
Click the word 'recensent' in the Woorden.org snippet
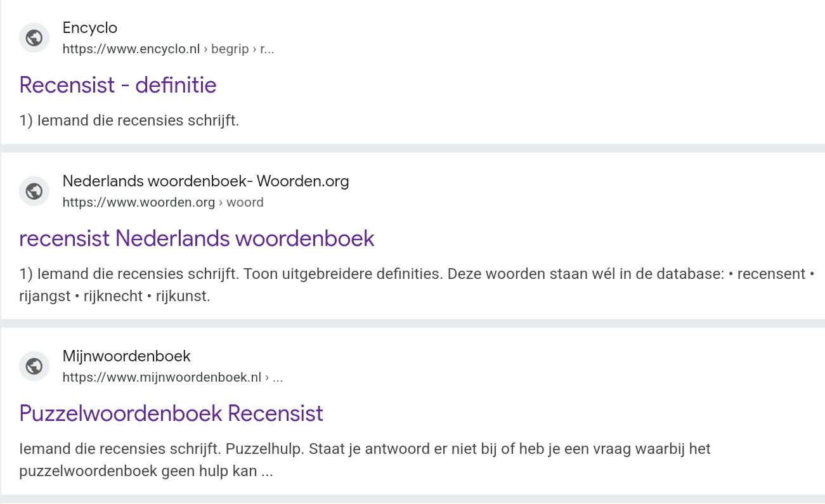pos(771,275)
